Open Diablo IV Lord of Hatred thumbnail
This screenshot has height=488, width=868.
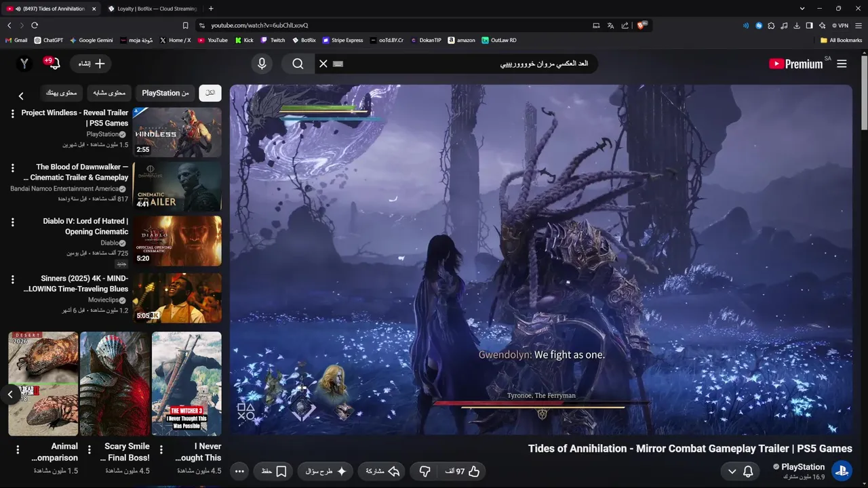point(177,241)
